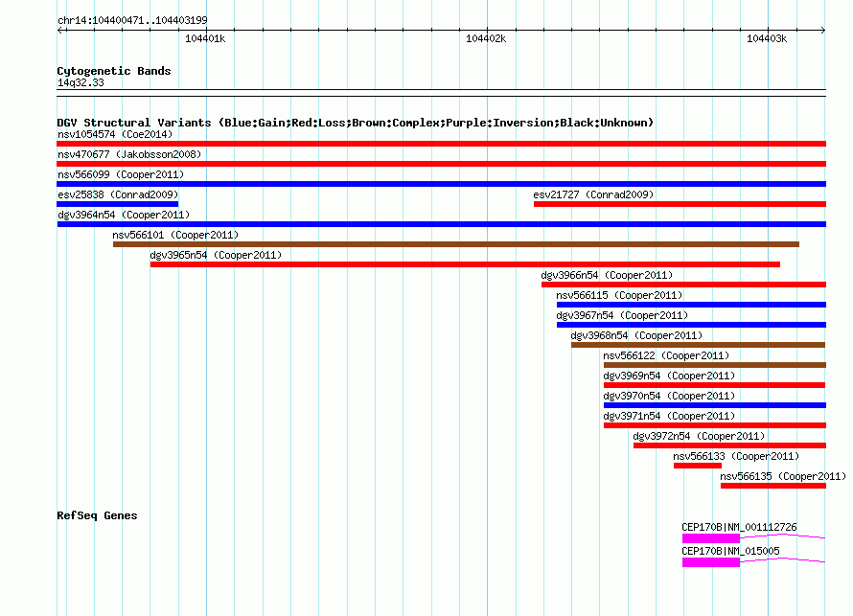Viewport: 853px width, 616px height.
Task: Select dgv3968n54 (Cooper2011) label
Action: 636,335
